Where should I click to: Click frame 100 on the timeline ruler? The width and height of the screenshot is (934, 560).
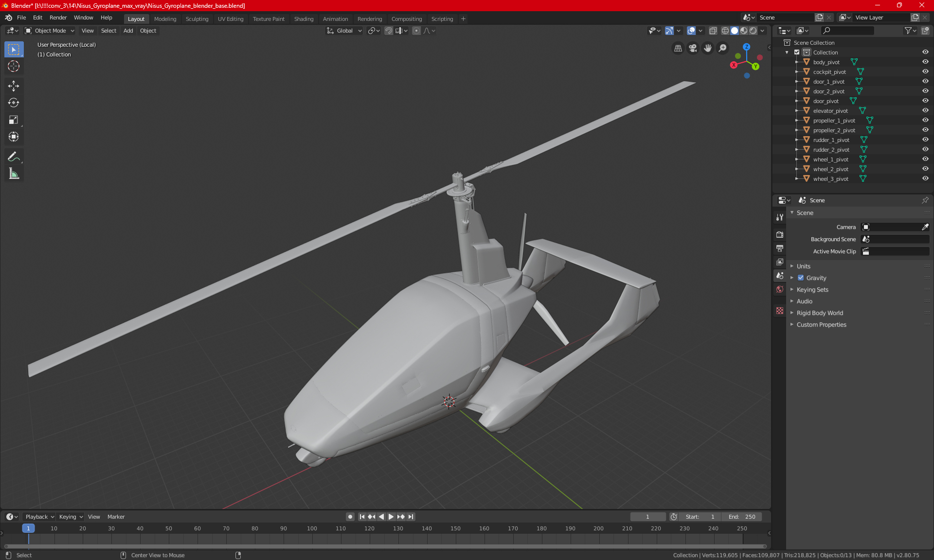pyautogui.click(x=312, y=528)
